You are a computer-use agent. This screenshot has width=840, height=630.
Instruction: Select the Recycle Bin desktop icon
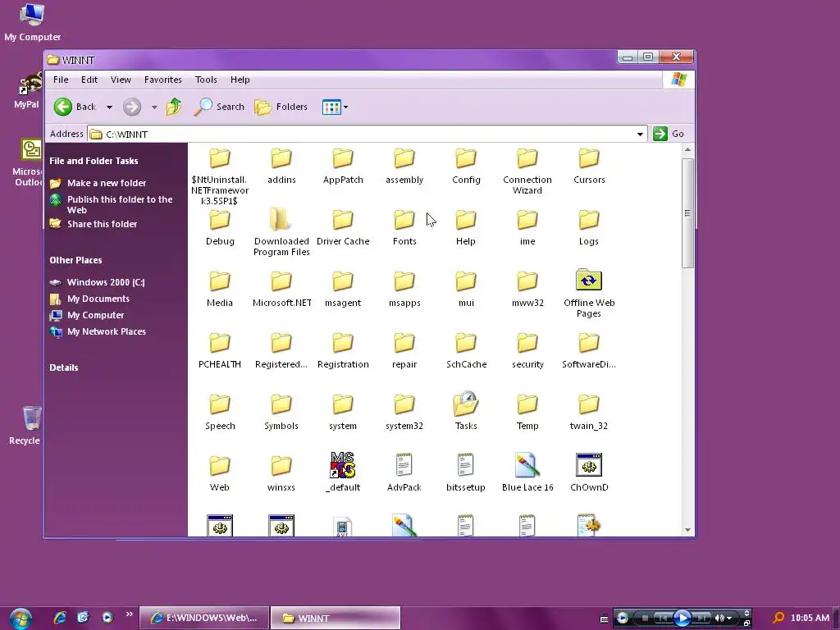pos(24,426)
